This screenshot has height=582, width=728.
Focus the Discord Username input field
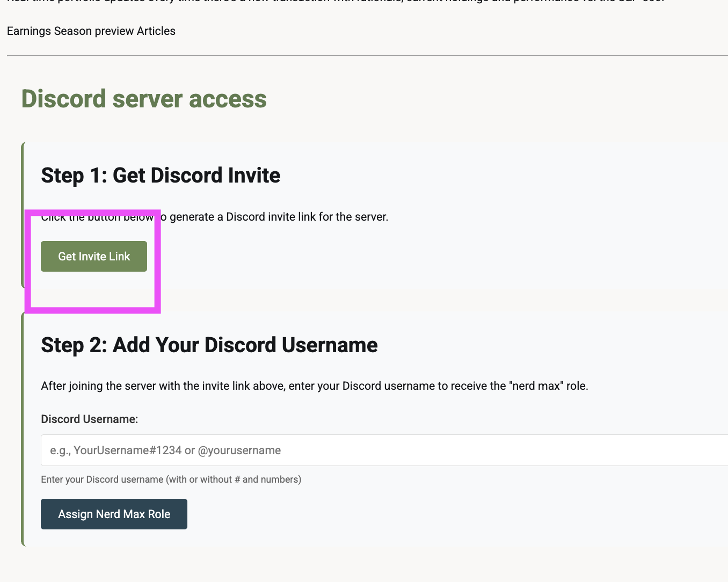pos(384,450)
